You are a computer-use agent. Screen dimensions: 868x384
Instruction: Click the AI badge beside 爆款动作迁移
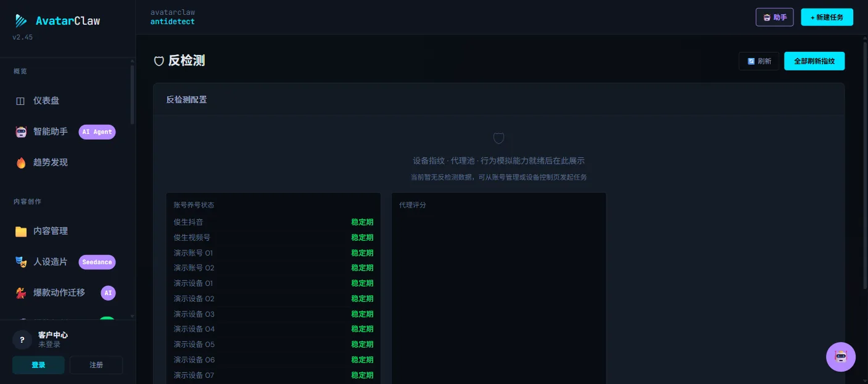tap(108, 293)
